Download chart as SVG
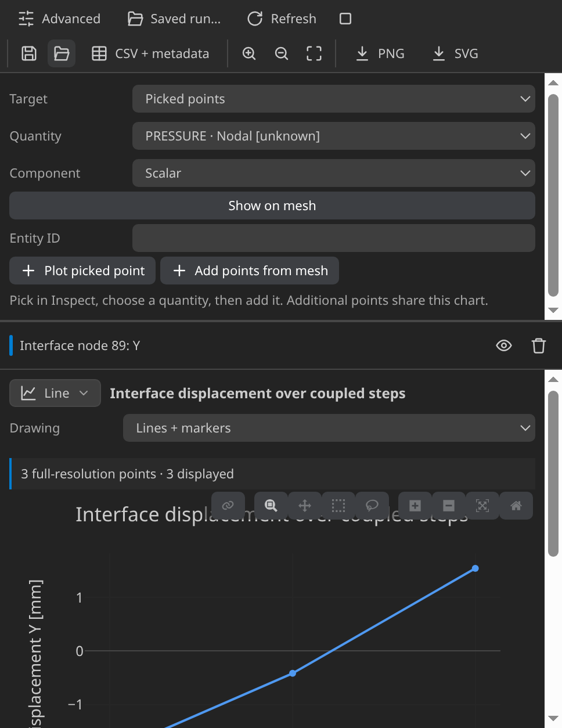This screenshot has height=728, width=562. pyautogui.click(x=456, y=53)
